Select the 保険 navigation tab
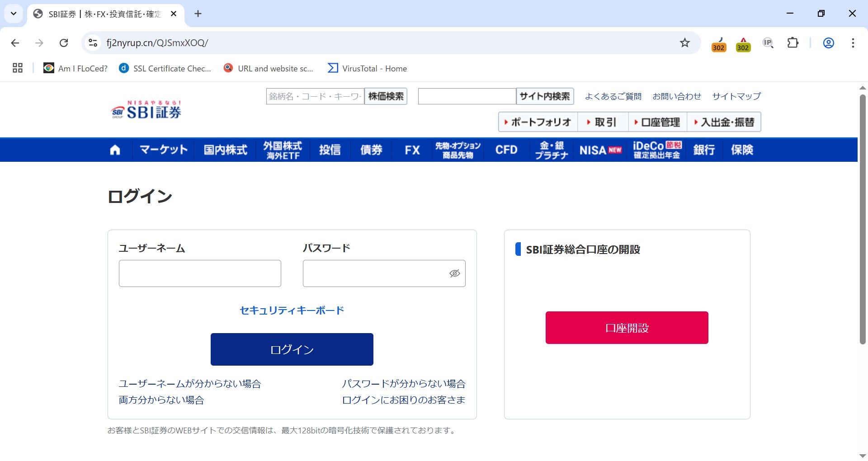Image resolution: width=868 pixels, height=461 pixels. coord(742,150)
